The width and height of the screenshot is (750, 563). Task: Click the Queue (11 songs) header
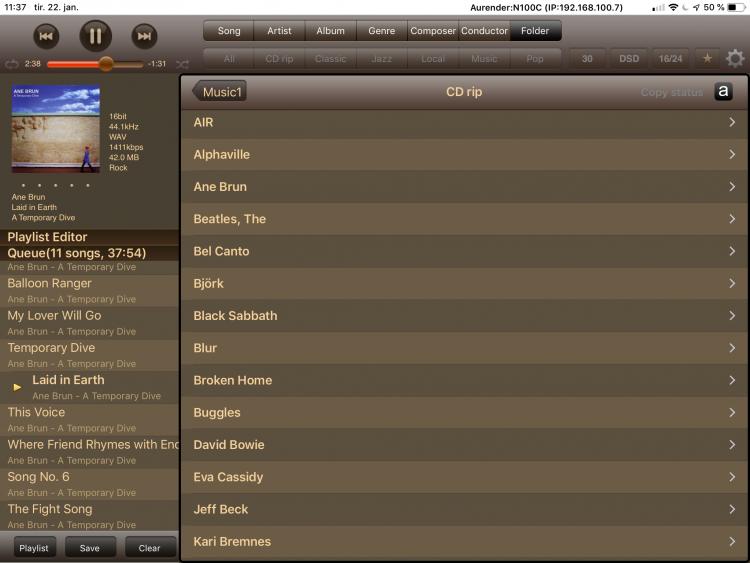pyautogui.click(x=89, y=253)
